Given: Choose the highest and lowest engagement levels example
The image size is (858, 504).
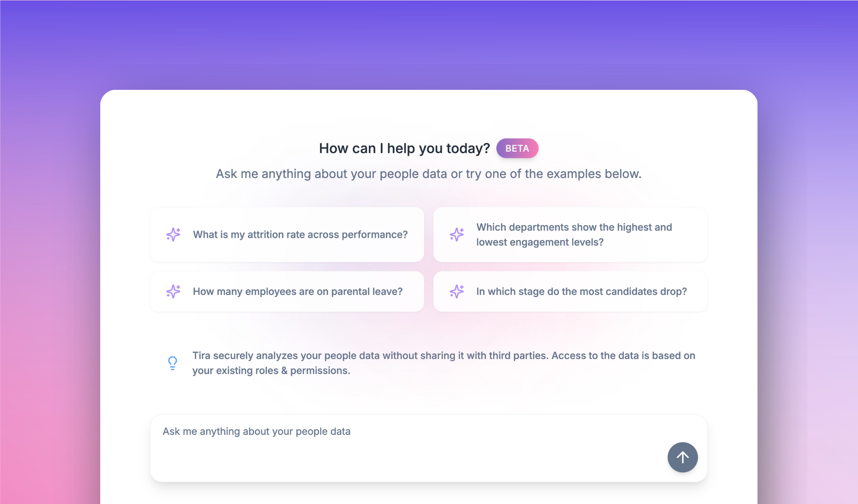Looking at the screenshot, I should 574,234.
